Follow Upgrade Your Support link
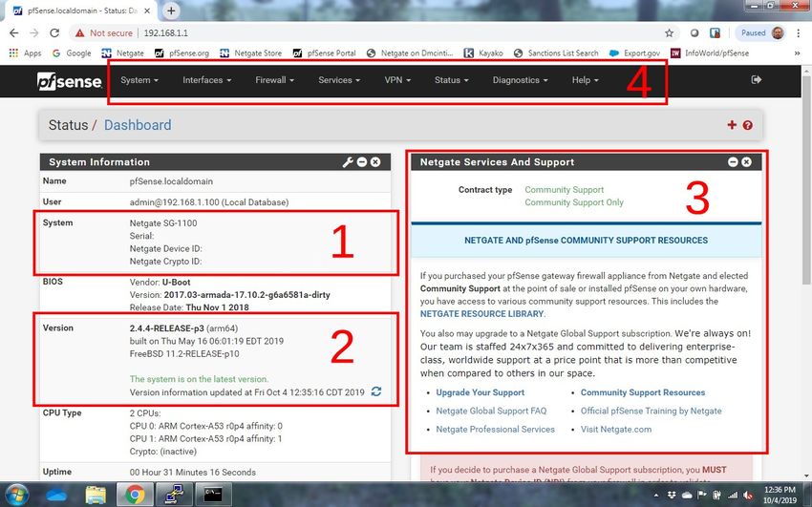The image size is (812, 507). coord(481,392)
